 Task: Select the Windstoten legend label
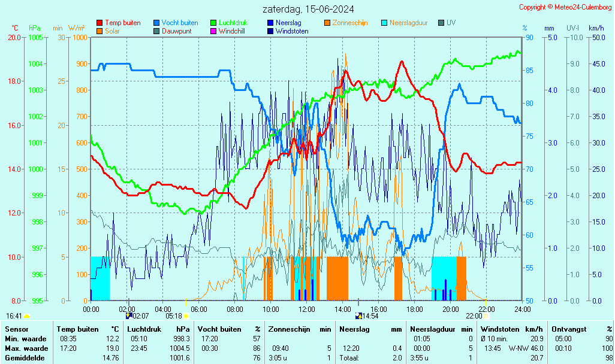tap(292, 31)
